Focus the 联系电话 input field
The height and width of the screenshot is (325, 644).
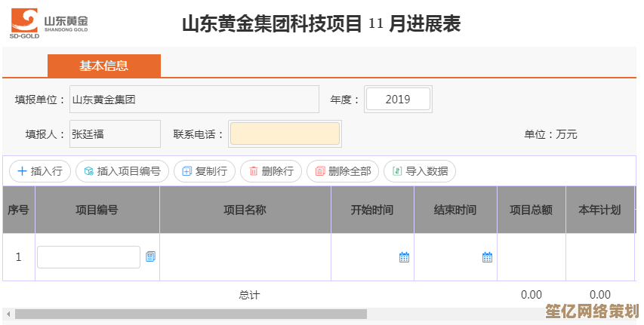click(x=285, y=133)
